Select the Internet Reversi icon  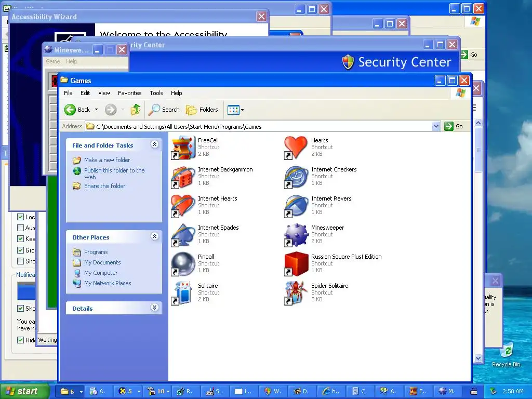pos(296,206)
